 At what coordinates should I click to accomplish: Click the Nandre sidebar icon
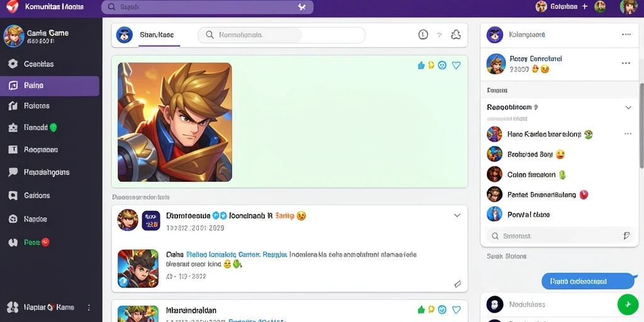13,219
